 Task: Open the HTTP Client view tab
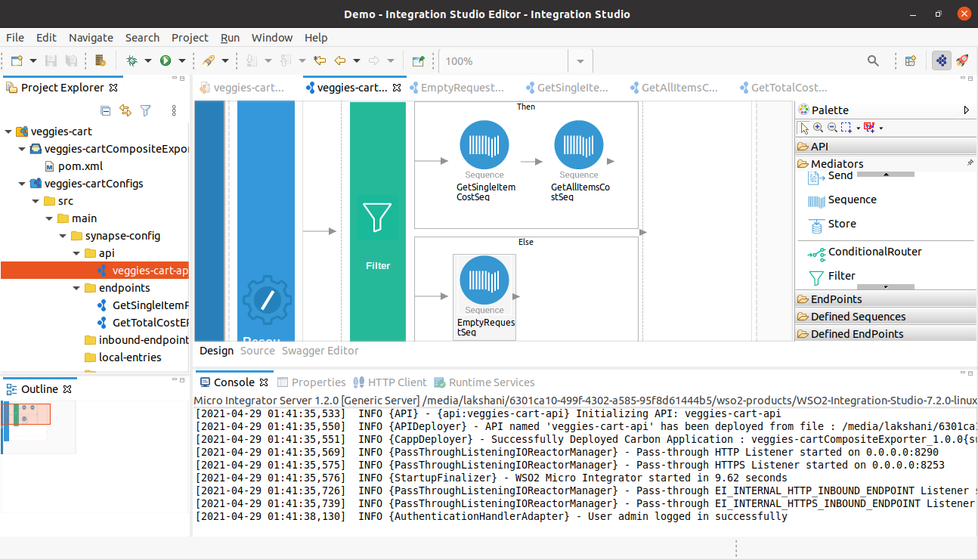[x=390, y=382]
